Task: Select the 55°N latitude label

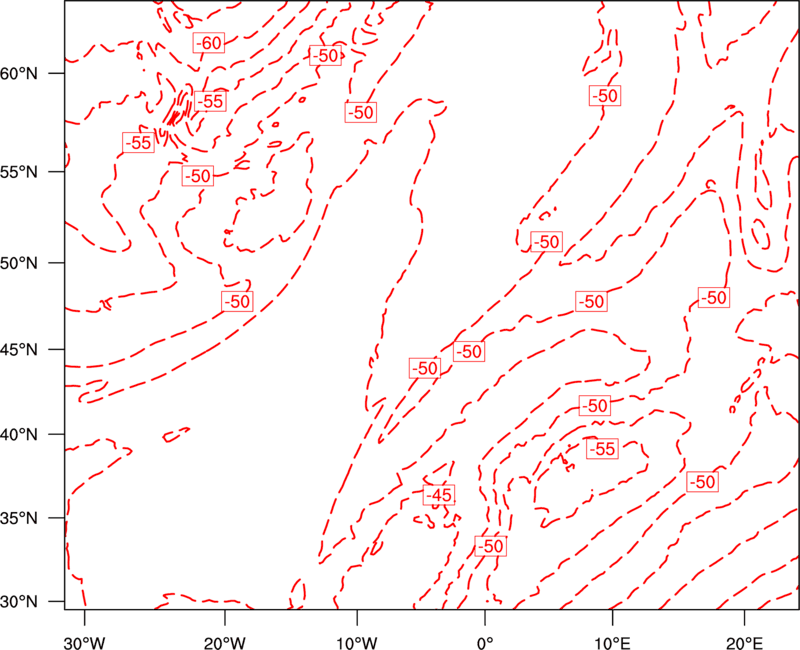Action: (x=19, y=172)
